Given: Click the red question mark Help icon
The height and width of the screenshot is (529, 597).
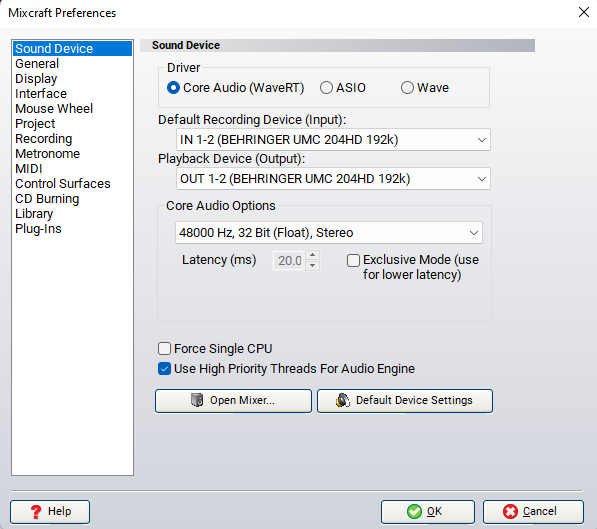Looking at the screenshot, I should point(36,512).
